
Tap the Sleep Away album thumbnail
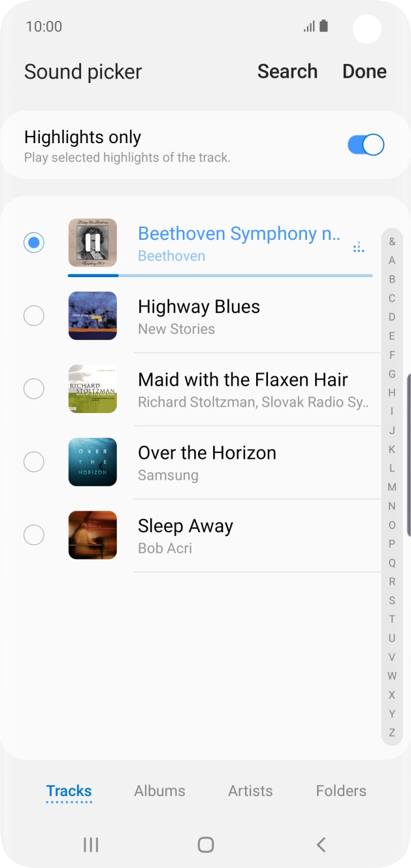coord(93,535)
